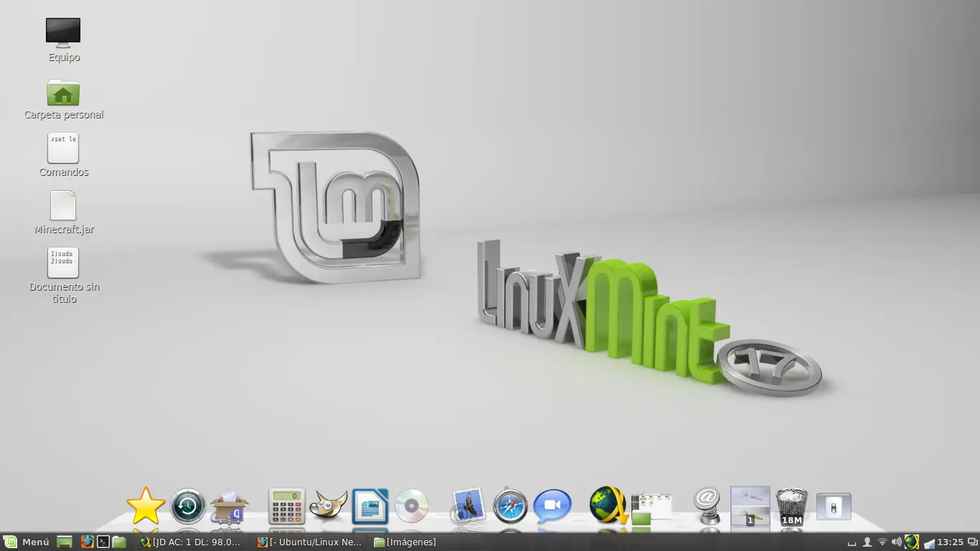Open the trash showing 18M
This screenshot has height=551, width=980.
pyautogui.click(x=792, y=507)
